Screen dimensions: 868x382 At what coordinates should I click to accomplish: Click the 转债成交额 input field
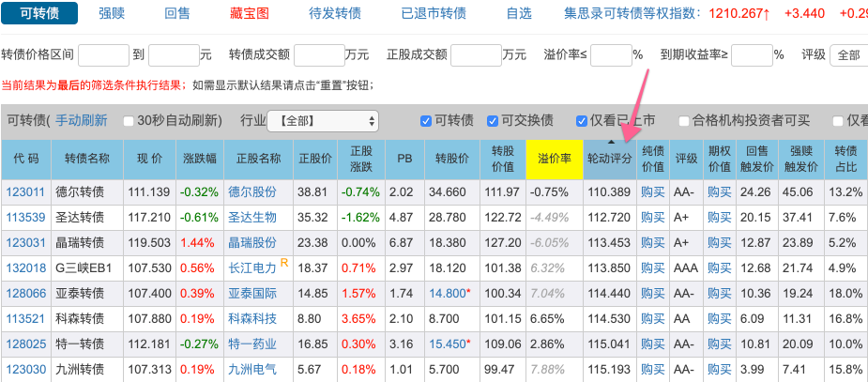[319, 54]
